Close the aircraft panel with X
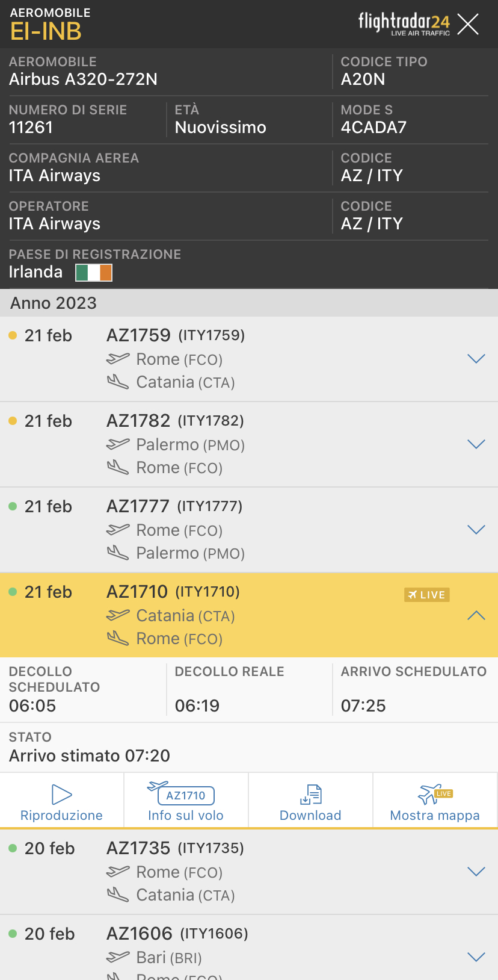 click(x=468, y=24)
